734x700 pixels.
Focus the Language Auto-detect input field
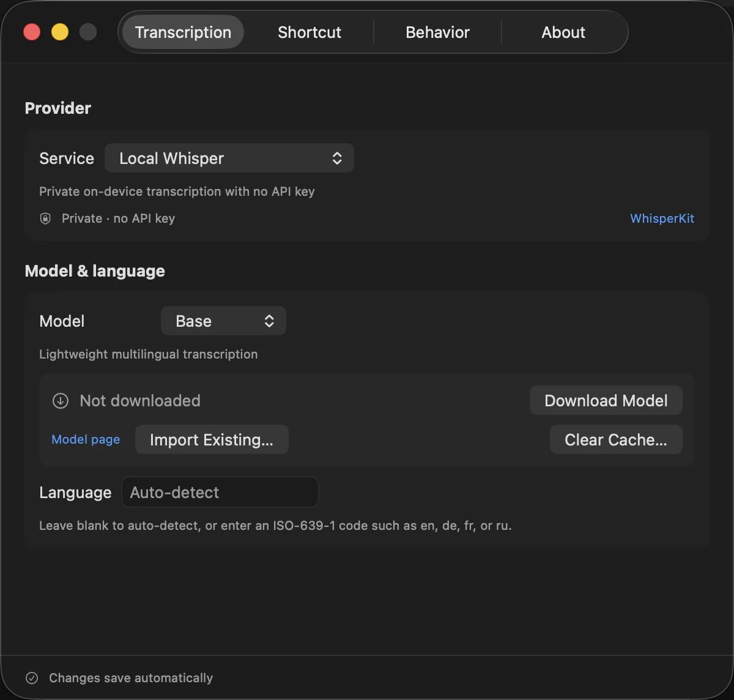[220, 493]
